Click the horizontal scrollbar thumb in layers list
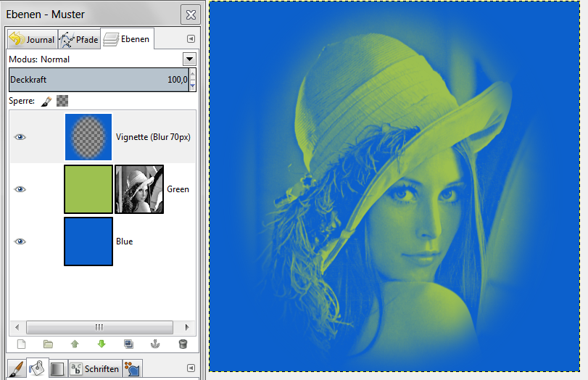The width and height of the screenshot is (588, 380). [x=99, y=327]
